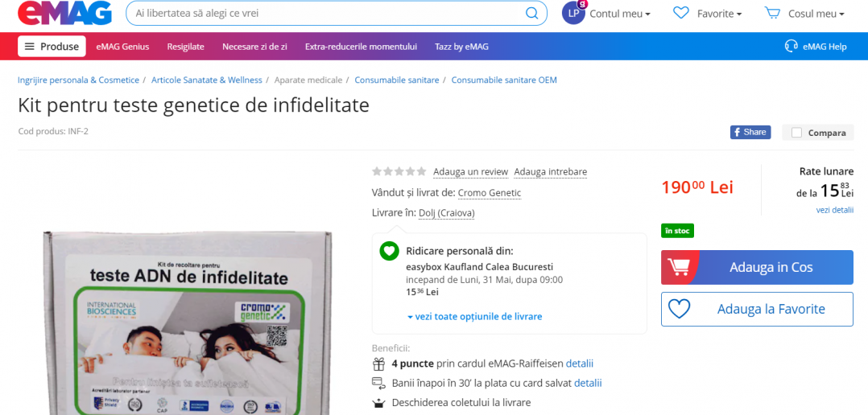Open the Produse menu
The height and width of the screenshot is (415, 868).
(52, 46)
